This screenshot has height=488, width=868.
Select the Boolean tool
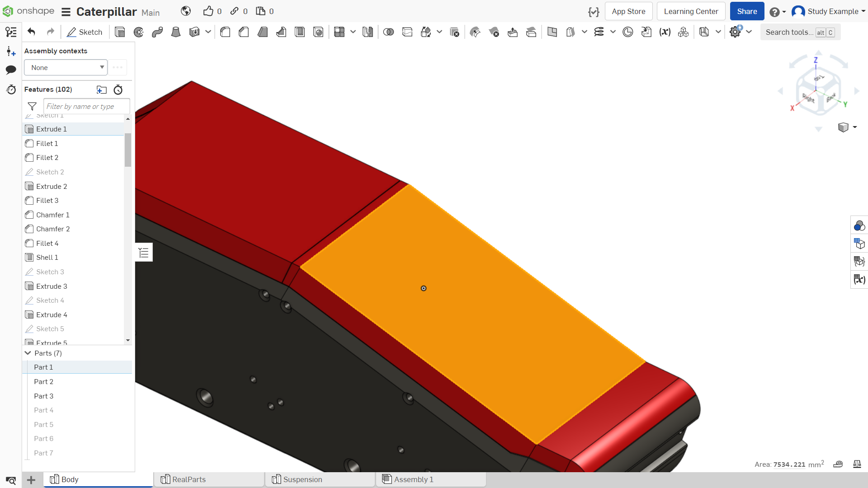(x=388, y=32)
